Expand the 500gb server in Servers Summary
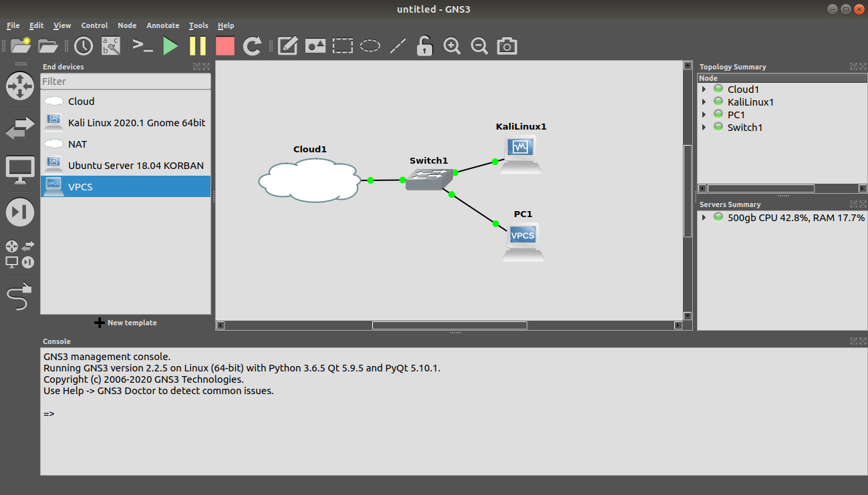The image size is (868, 495). pos(704,218)
